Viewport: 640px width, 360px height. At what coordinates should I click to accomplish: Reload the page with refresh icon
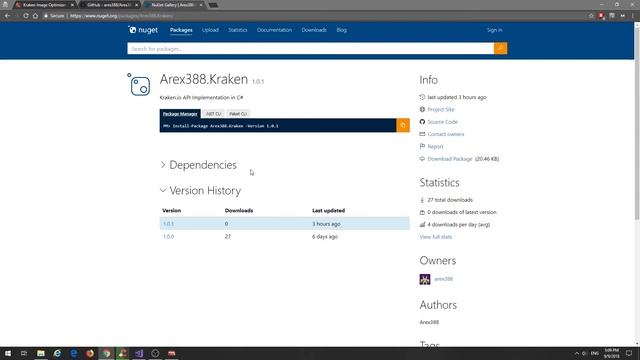[26, 16]
